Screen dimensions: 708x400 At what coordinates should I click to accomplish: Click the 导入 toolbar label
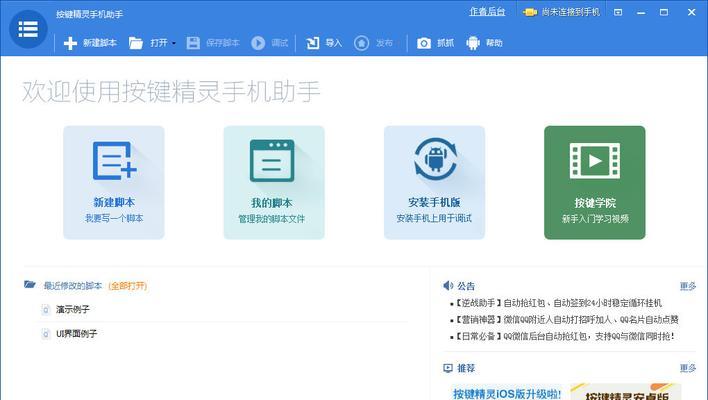(334, 43)
